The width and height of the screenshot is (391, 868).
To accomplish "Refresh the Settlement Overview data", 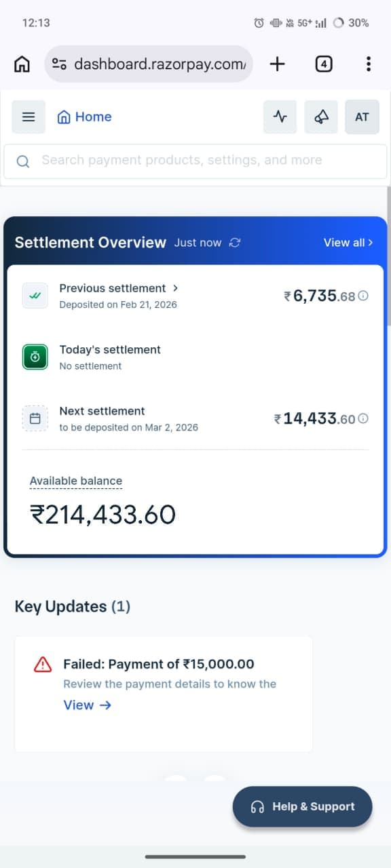I will (235, 243).
